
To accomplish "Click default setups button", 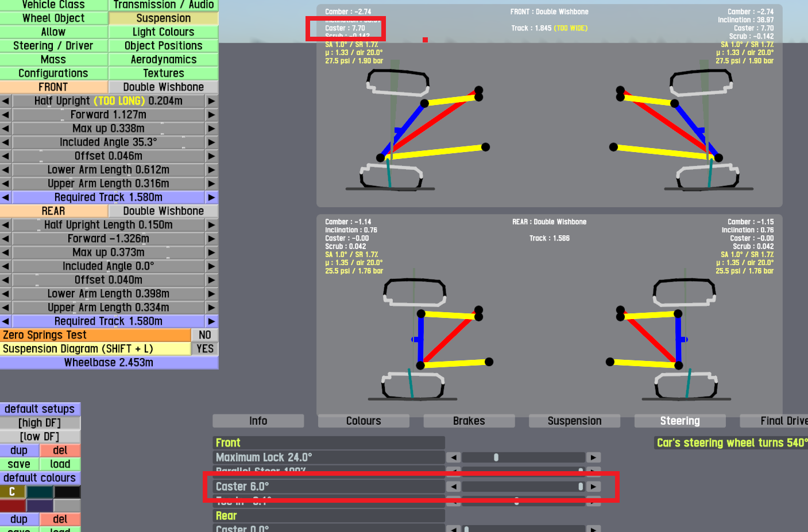I will click(40, 409).
